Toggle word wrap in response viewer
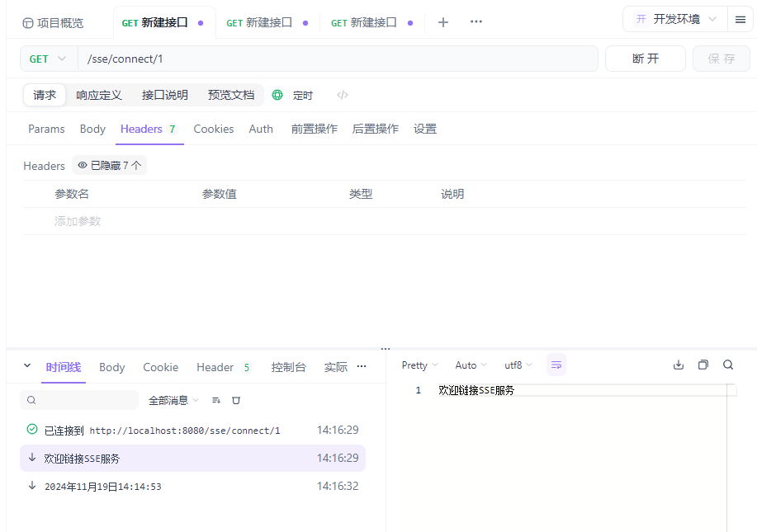 (556, 365)
